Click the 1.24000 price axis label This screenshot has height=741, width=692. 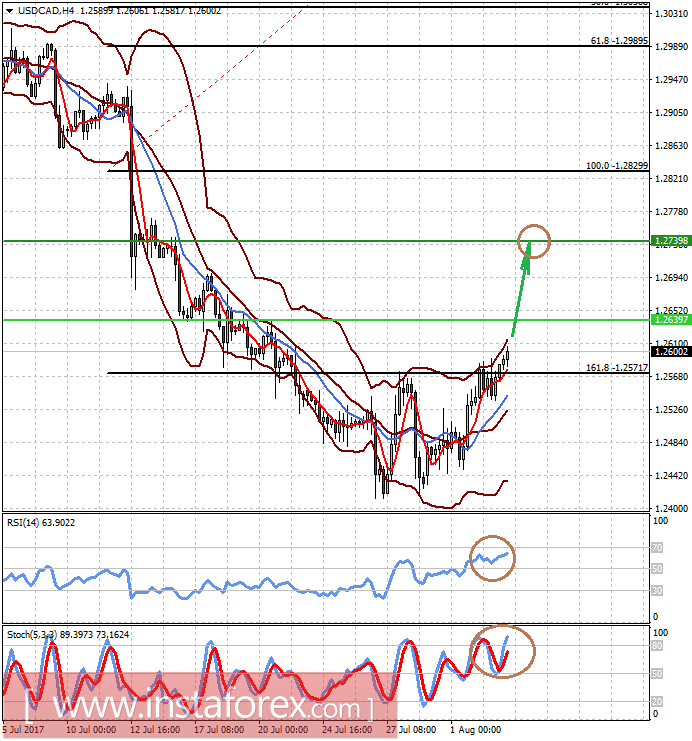pyautogui.click(x=671, y=508)
